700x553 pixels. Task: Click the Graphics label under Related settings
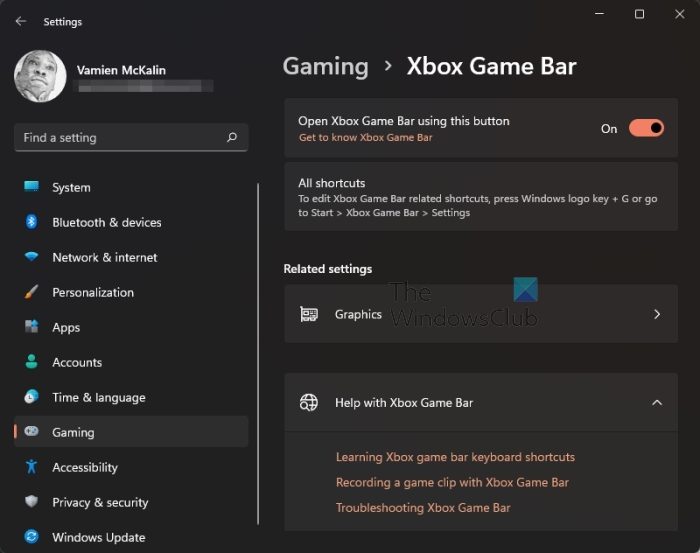click(x=358, y=314)
